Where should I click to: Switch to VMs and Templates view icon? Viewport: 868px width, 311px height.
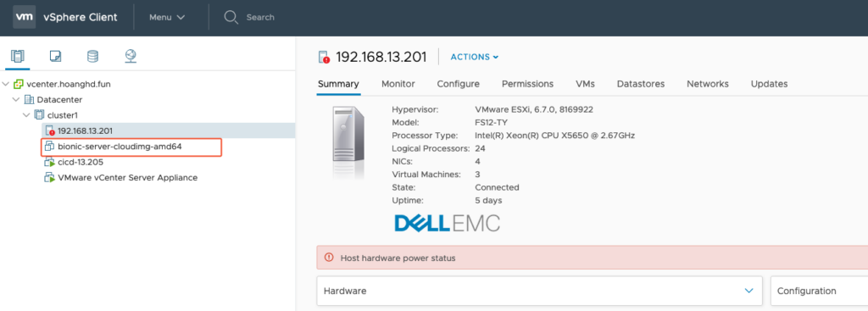coord(55,56)
